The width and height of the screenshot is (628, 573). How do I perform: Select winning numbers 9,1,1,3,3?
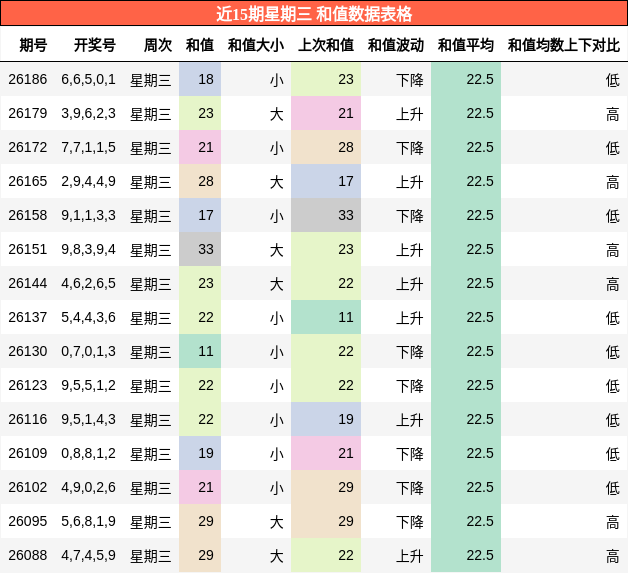tap(89, 215)
